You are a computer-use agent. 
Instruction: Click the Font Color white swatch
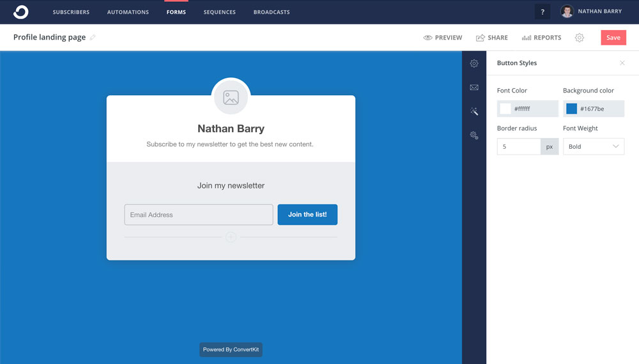tap(505, 109)
